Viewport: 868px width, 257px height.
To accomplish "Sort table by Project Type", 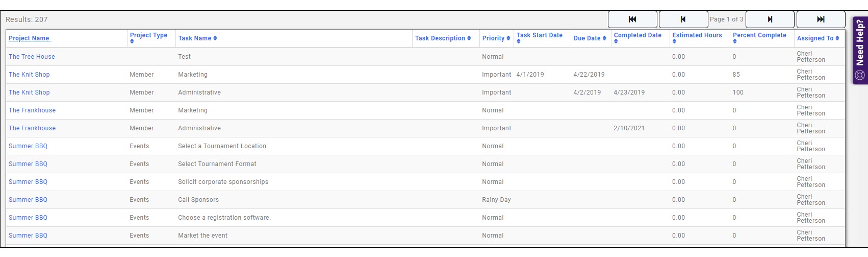I will point(148,35).
